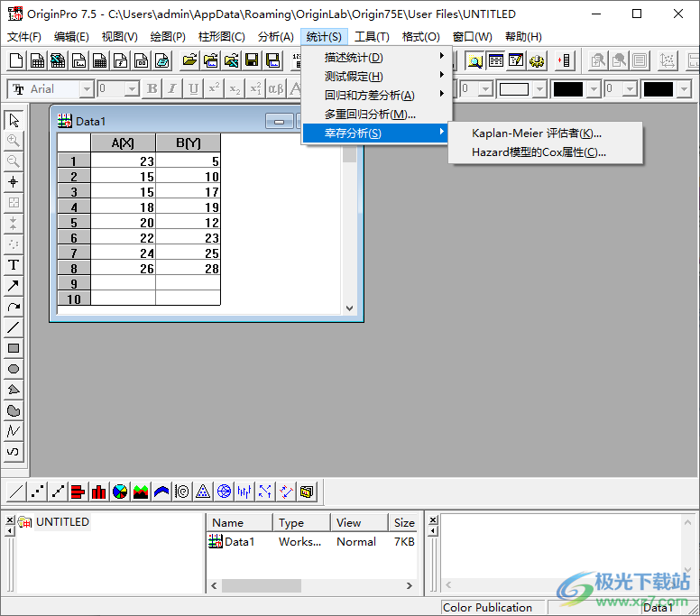Open the line style dropdown
Screen dimensions: 700x616
(x=539, y=89)
